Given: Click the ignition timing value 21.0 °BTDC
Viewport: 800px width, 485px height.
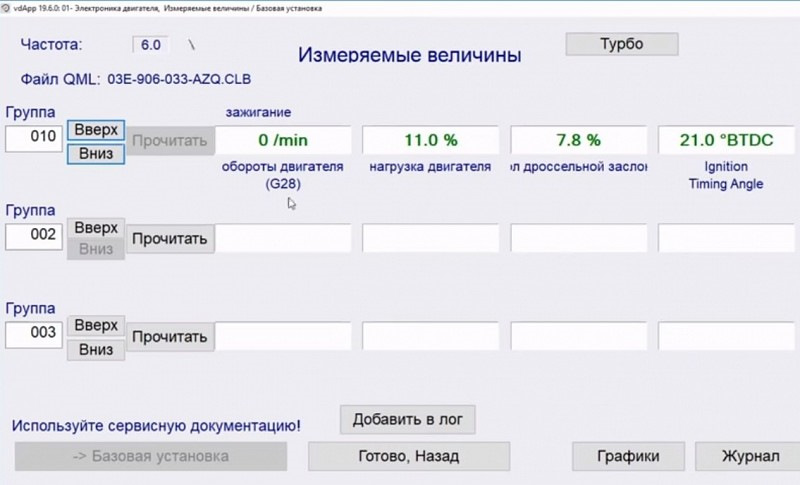Looking at the screenshot, I should coord(726,140).
